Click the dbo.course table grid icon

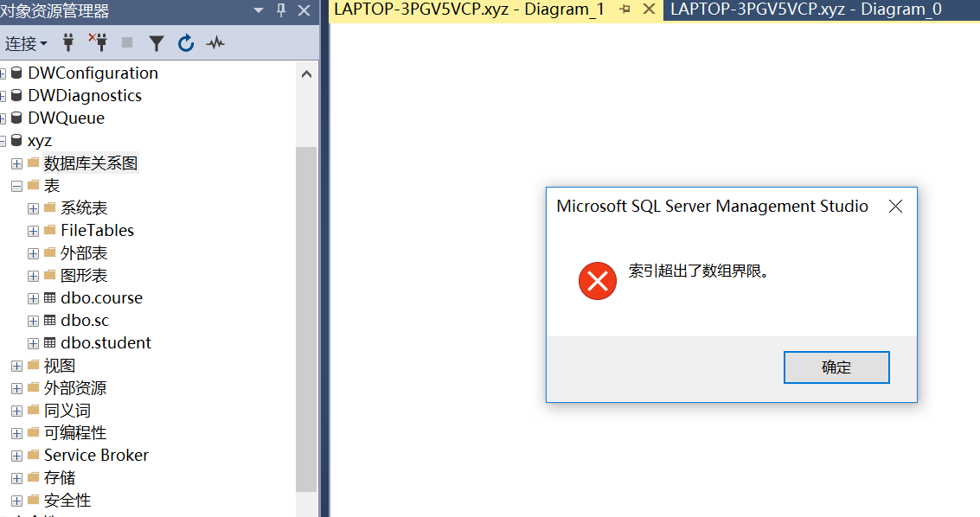(x=50, y=297)
